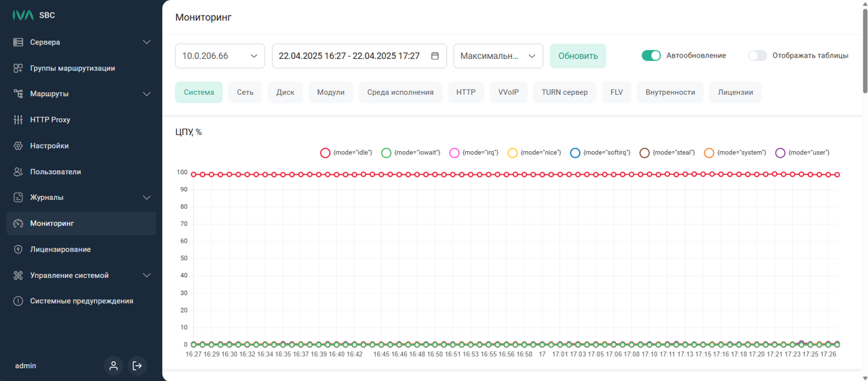
Task: Switch to the Сеть tab
Action: [x=245, y=92]
